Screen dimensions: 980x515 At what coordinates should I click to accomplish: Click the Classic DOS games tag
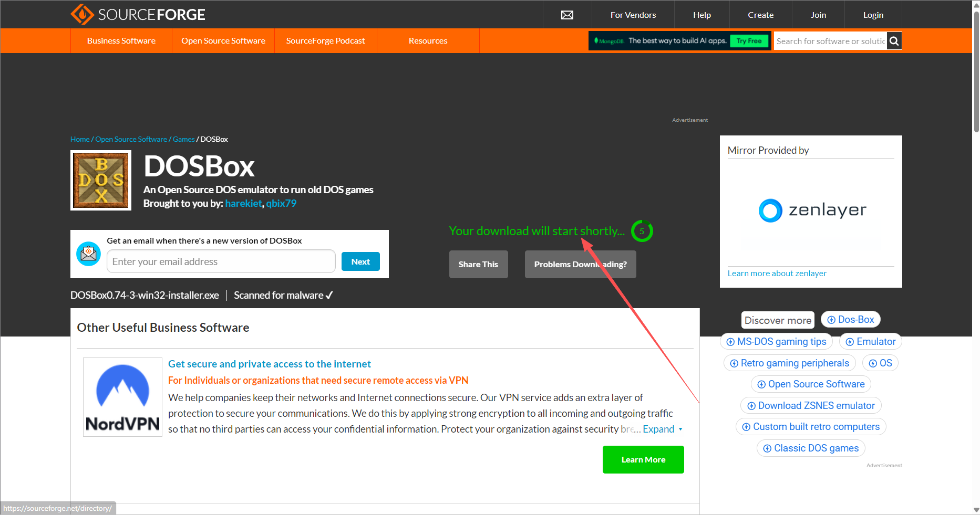811,448
